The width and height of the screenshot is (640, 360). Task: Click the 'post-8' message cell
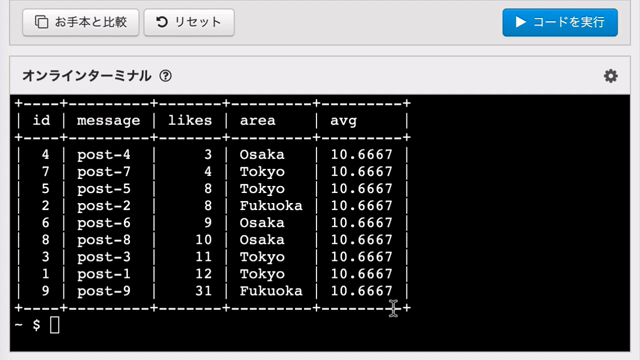[x=104, y=240]
